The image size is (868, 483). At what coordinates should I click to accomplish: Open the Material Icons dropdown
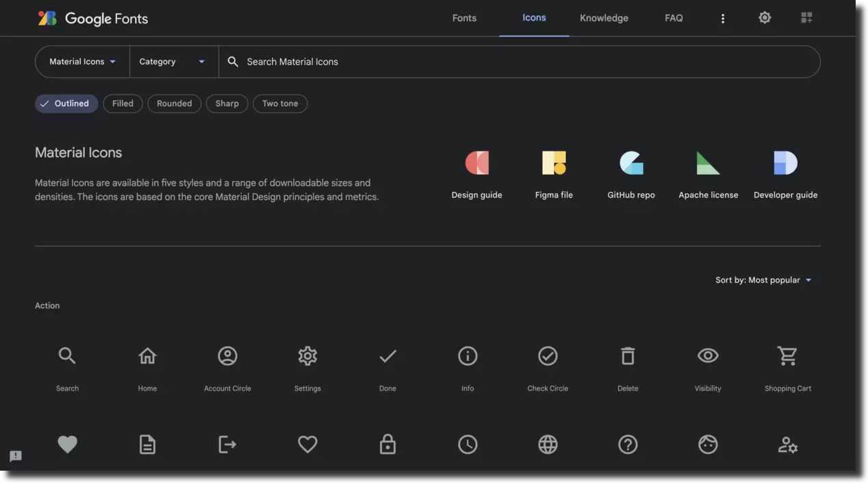(x=81, y=61)
